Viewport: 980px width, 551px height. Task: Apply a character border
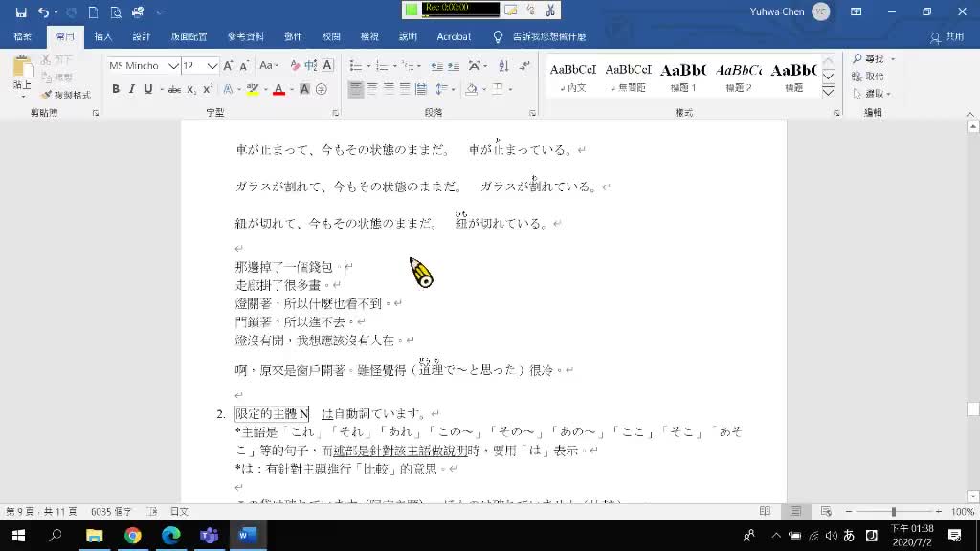[x=327, y=66]
